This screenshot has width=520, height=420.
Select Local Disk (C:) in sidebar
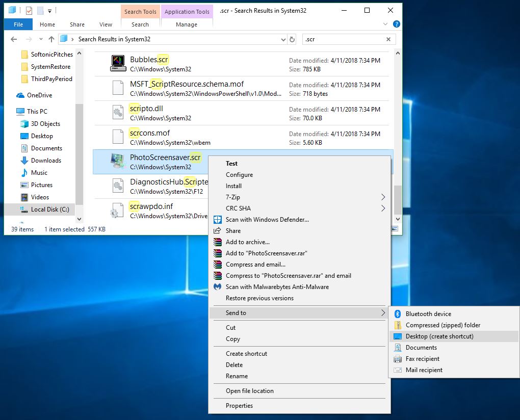coord(49,209)
